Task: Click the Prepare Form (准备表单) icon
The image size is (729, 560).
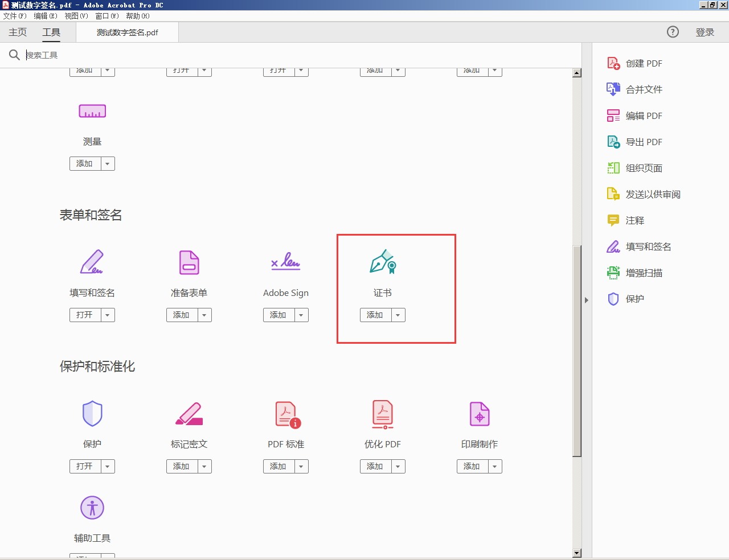Action: pos(189,262)
